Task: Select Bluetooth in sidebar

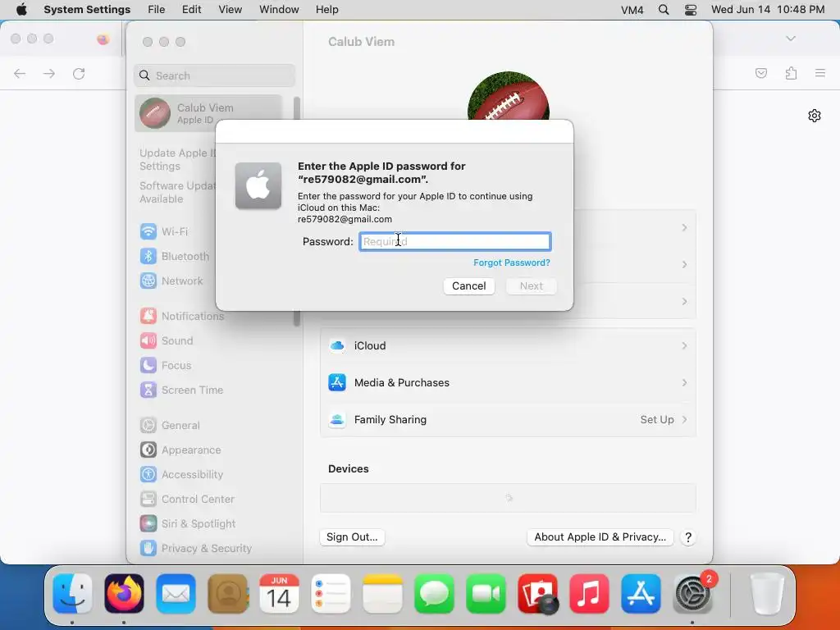Action: pyautogui.click(x=175, y=256)
